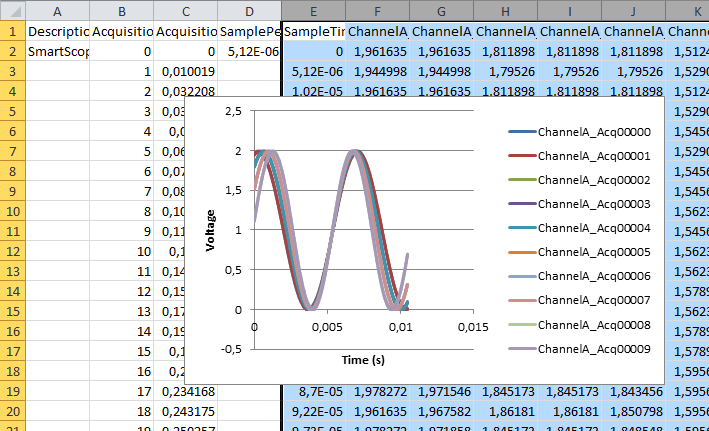The width and height of the screenshot is (709, 431).
Task: Select the SmartScop cell in column A
Action: click(57, 51)
